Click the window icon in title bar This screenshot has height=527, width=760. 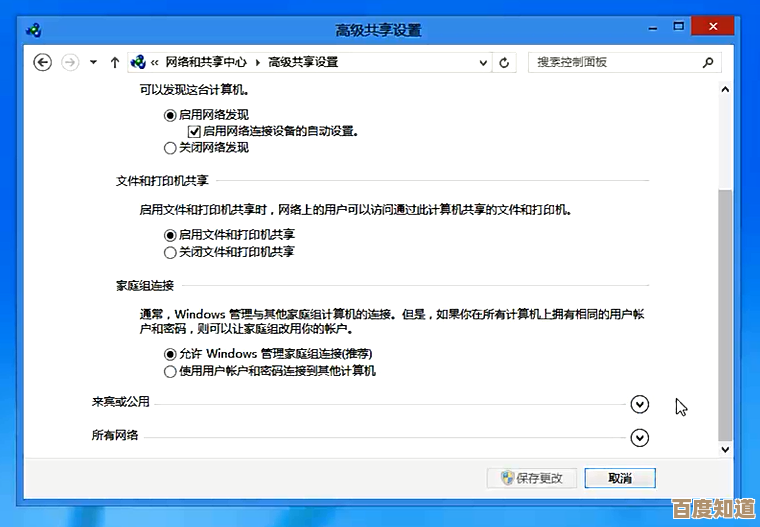(34, 29)
